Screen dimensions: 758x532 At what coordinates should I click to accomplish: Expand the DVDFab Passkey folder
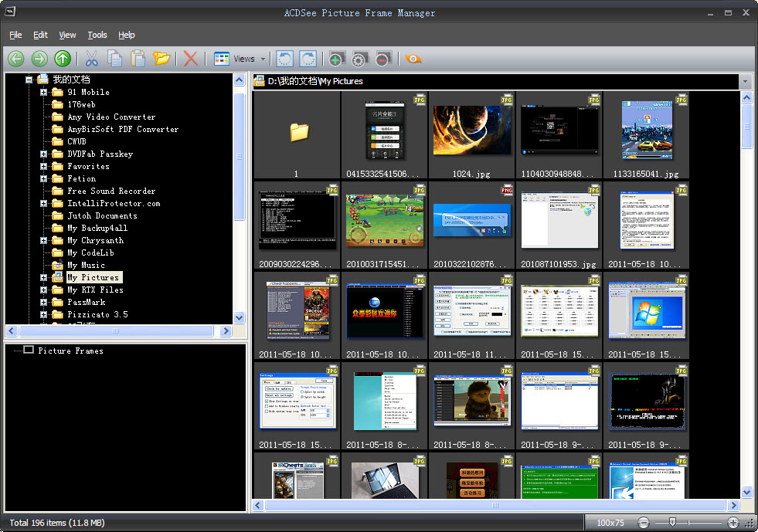pos(44,154)
